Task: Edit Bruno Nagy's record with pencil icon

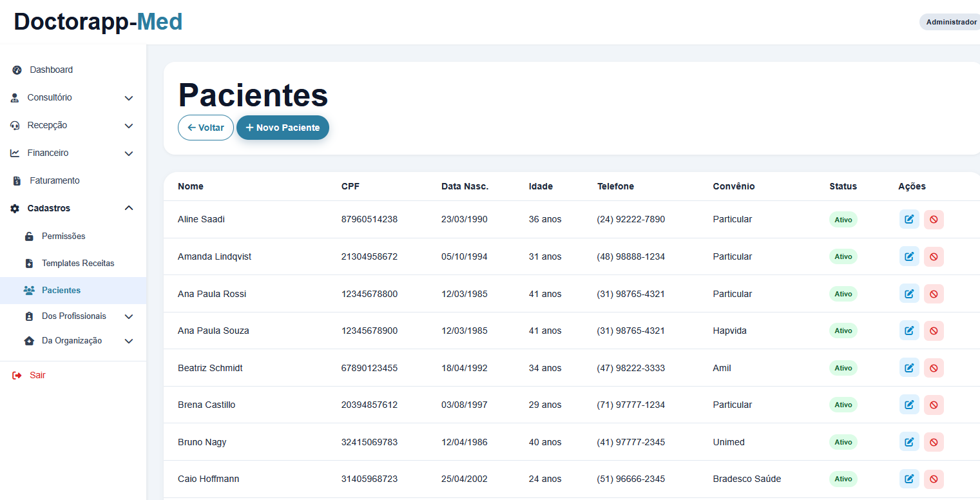Action: click(x=909, y=442)
